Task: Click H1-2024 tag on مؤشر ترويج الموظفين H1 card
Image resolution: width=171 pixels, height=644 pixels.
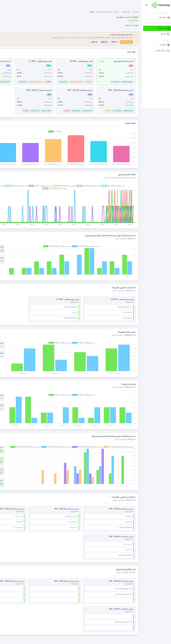Action: tap(48, 82)
